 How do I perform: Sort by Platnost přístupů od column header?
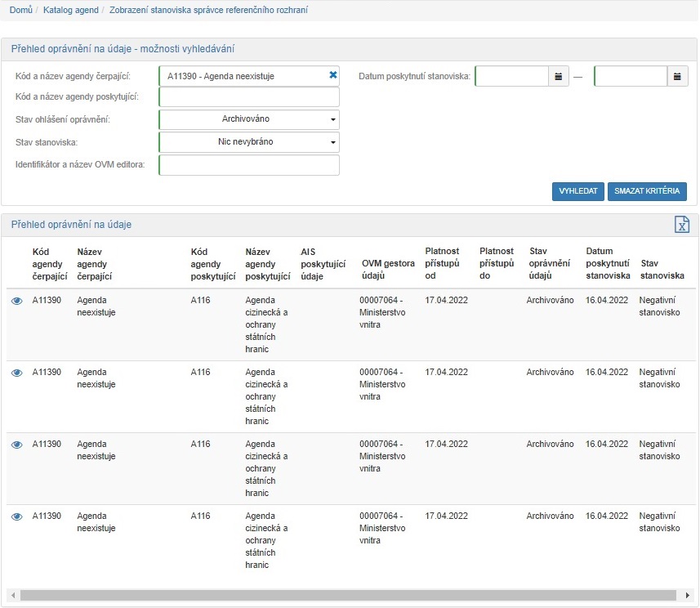pos(444,263)
